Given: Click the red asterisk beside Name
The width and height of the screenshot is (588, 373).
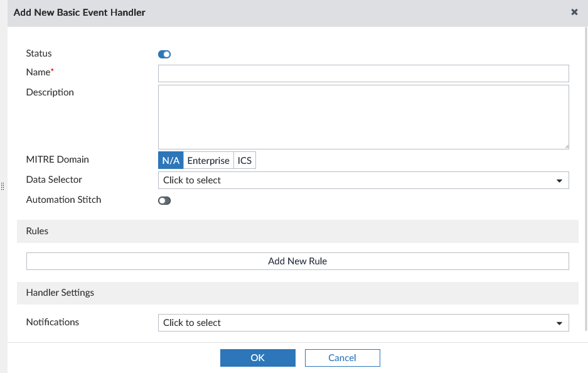Looking at the screenshot, I should click(x=52, y=69).
